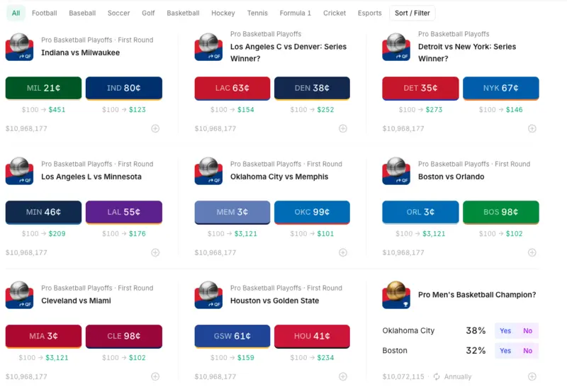Select the Esports category tab
The height and width of the screenshot is (392, 567).
(x=369, y=13)
